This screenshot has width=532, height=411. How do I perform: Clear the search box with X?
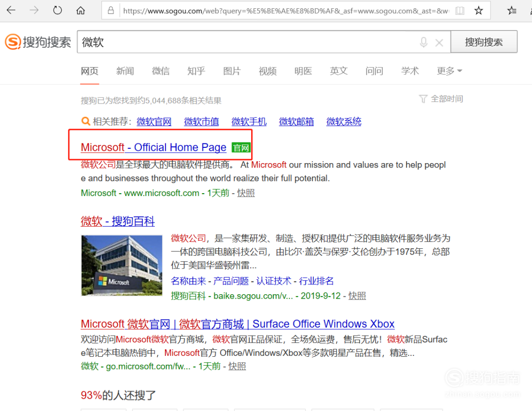click(439, 43)
